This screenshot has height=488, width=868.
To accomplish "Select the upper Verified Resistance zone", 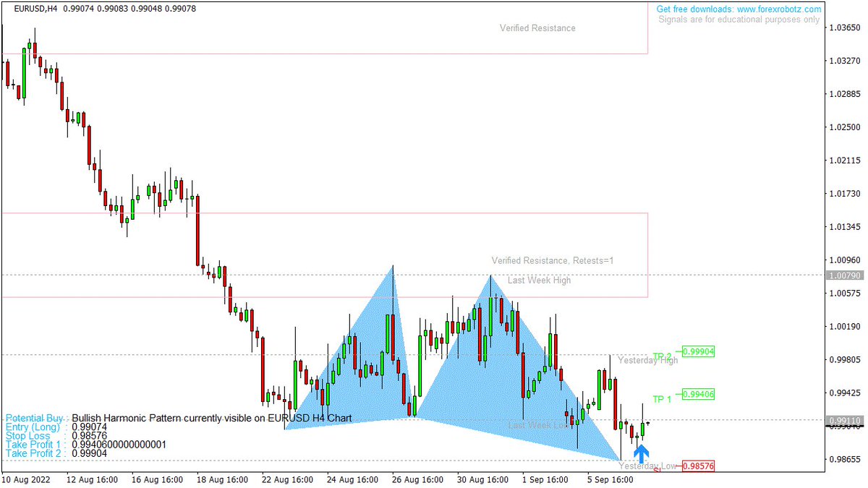I will tap(537, 28).
